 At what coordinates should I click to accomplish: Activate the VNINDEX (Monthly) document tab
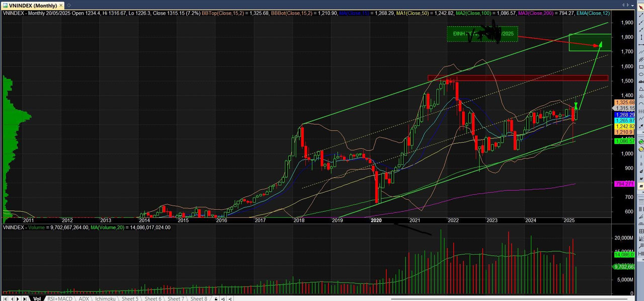point(32,6)
